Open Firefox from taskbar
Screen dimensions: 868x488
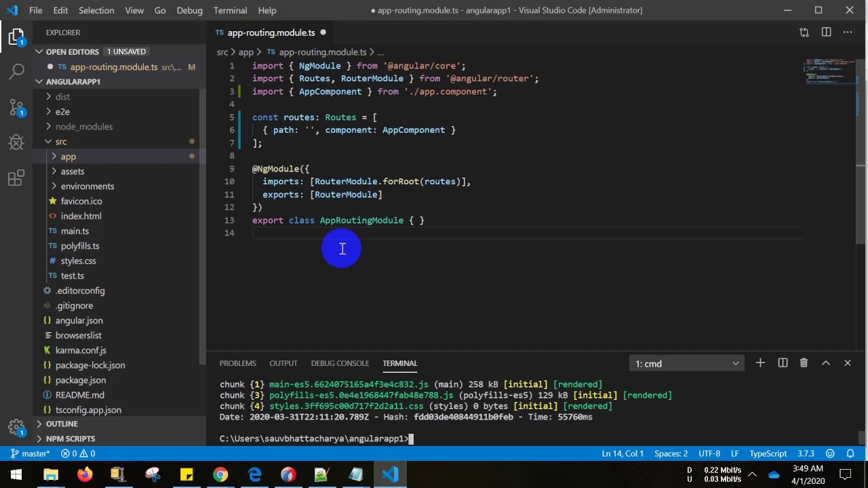[x=85, y=474]
